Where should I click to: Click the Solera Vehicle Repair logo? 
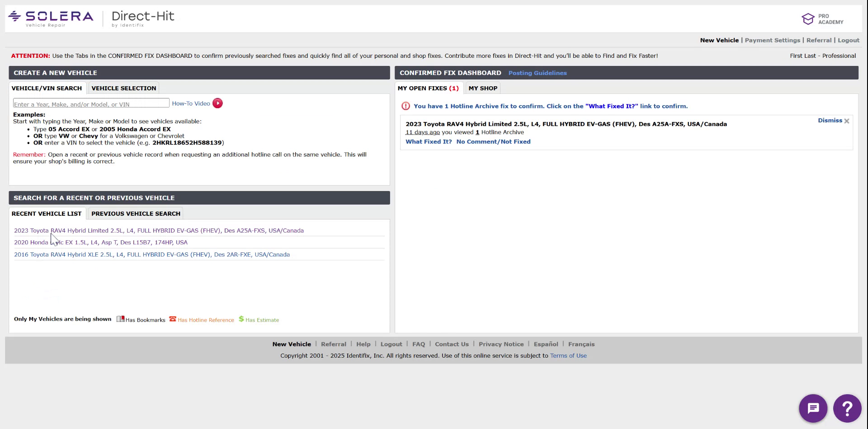click(x=50, y=17)
